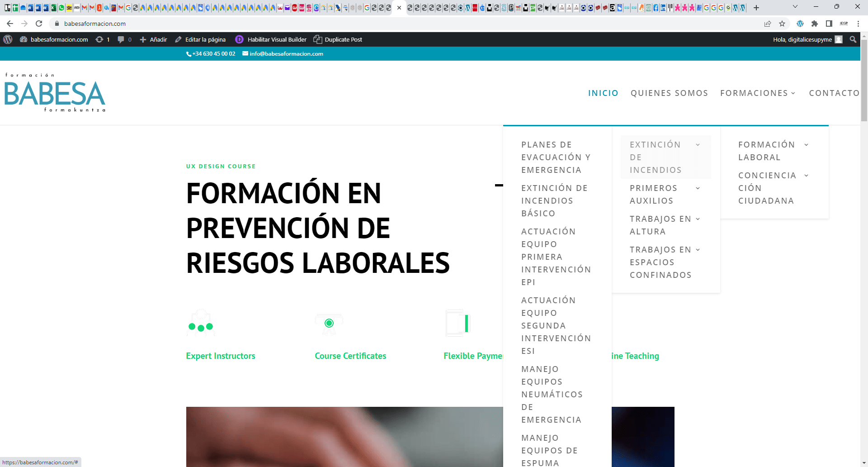Viewport: 868px width, 467px height.
Task: Click Course Certificates heading
Action: point(350,356)
